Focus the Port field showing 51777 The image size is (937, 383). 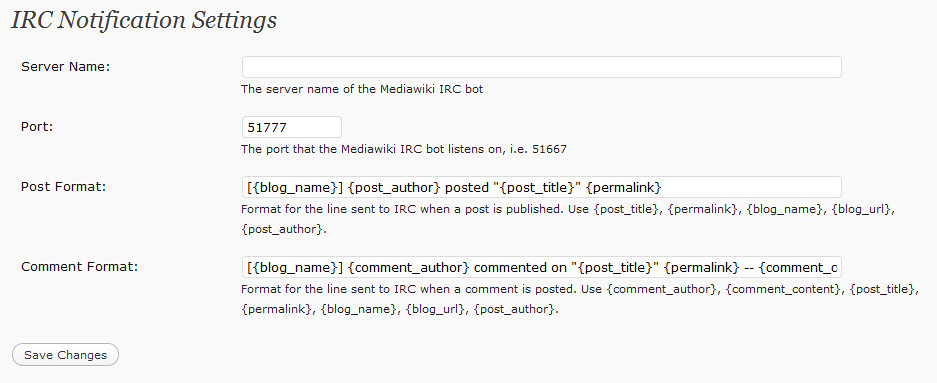292,127
